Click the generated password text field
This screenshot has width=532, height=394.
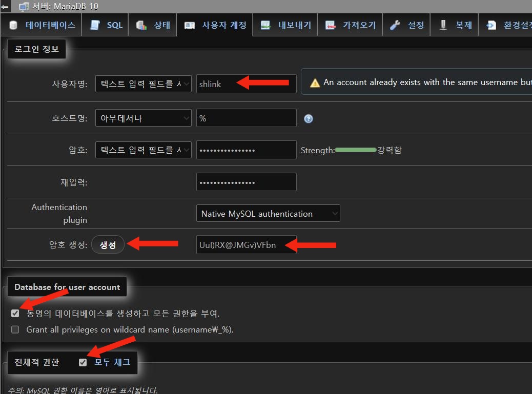(x=246, y=245)
